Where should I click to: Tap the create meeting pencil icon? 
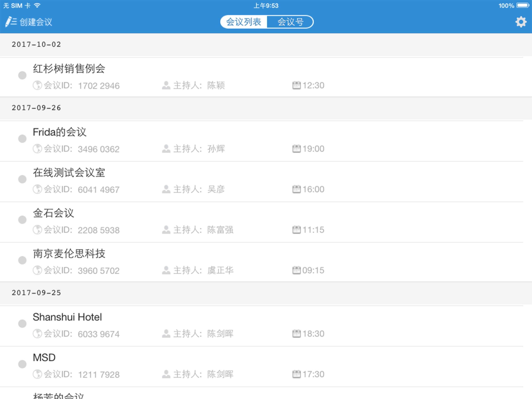[11, 22]
